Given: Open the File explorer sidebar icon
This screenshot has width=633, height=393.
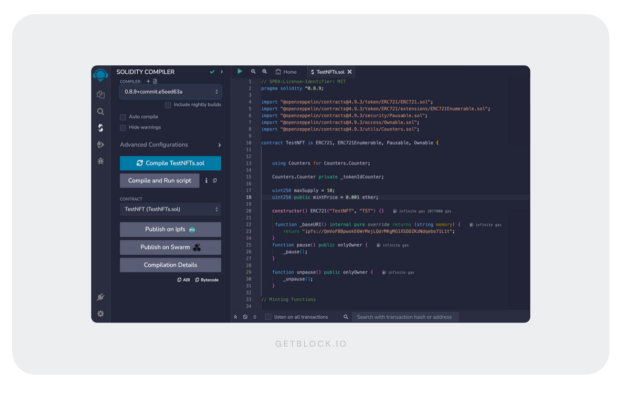Looking at the screenshot, I should click(101, 95).
